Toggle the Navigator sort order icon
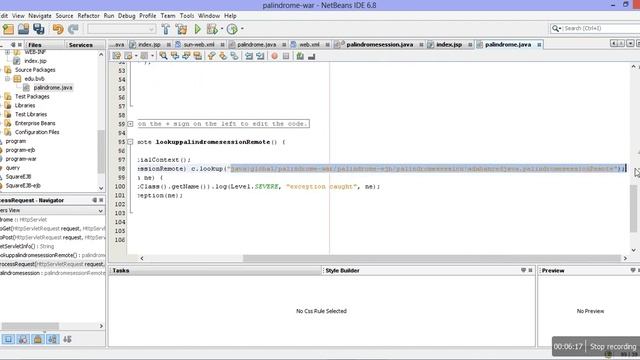 (68, 339)
